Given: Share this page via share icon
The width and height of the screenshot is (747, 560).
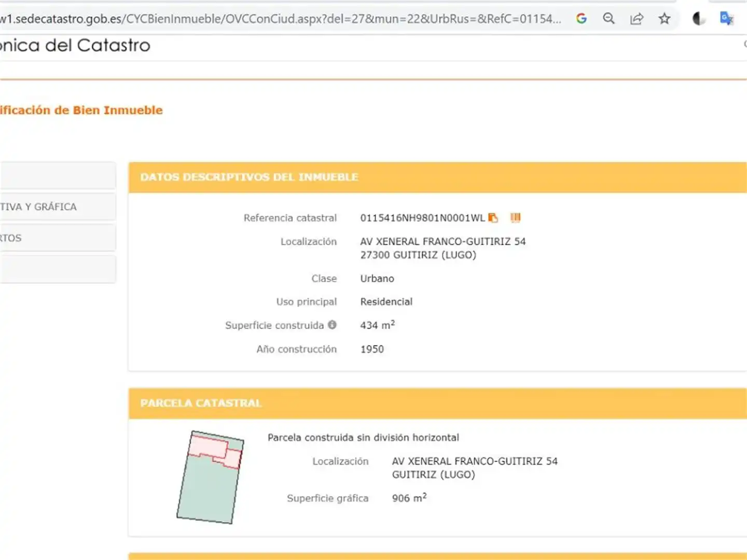Looking at the screenshot, I should (637, 19).
